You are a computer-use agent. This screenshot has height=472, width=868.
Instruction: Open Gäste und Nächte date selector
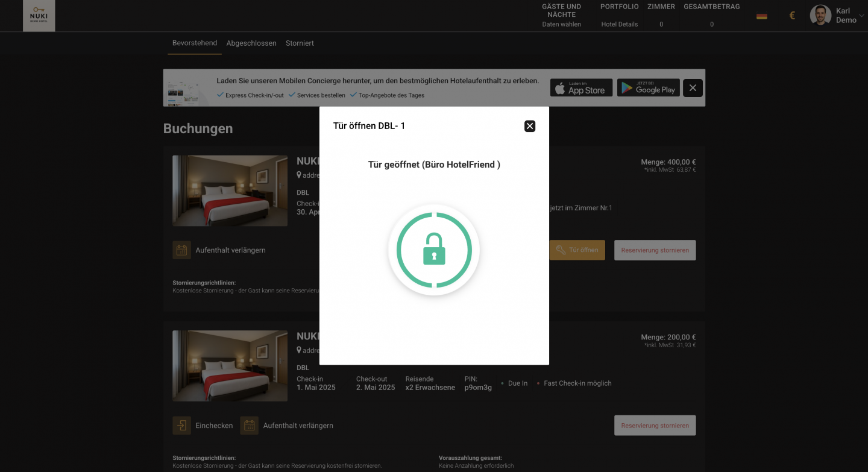click(x=562, y=16)
